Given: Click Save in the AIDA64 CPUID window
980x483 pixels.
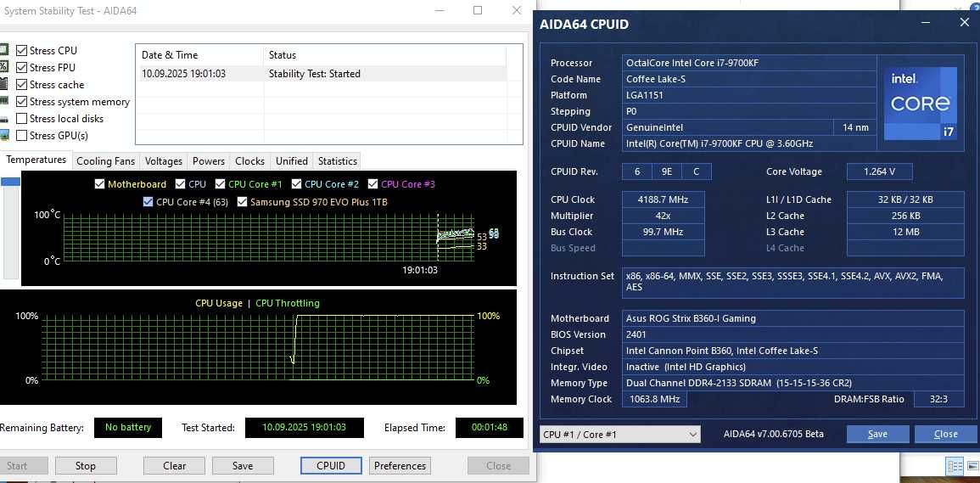Looking at the screenshot, I should [877, 435].
